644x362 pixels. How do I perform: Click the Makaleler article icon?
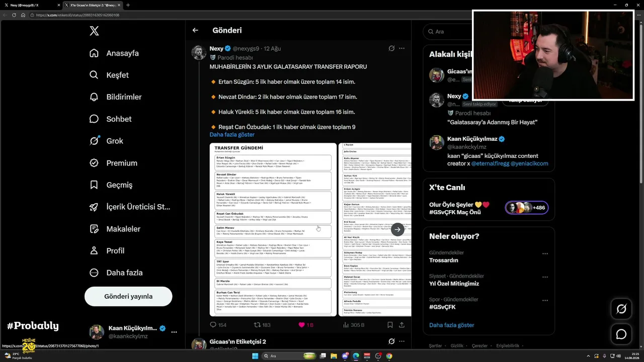coord(94,229)
